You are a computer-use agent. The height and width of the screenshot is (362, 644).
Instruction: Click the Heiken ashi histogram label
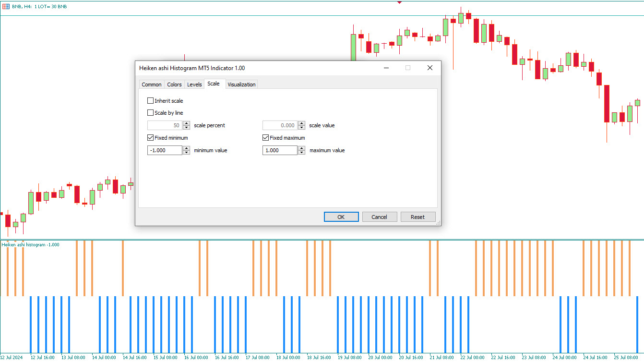30,244
